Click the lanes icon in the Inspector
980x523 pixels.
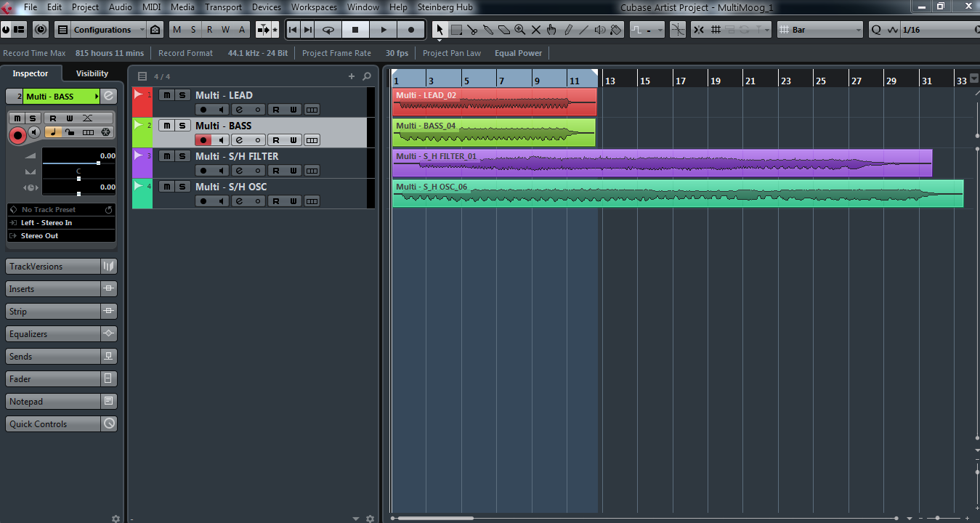tap(88, 132)
